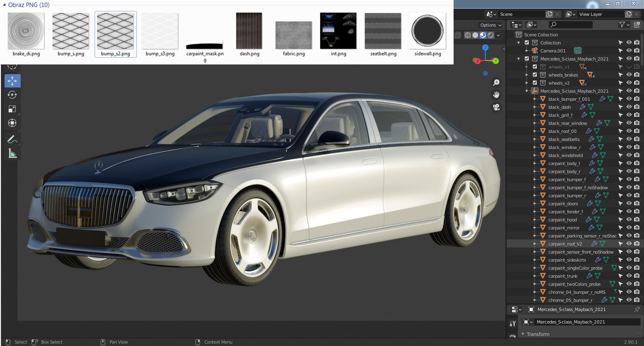Show the sidebar with the arrow tab
644x346 pixels.
click(x=504, y=49)
